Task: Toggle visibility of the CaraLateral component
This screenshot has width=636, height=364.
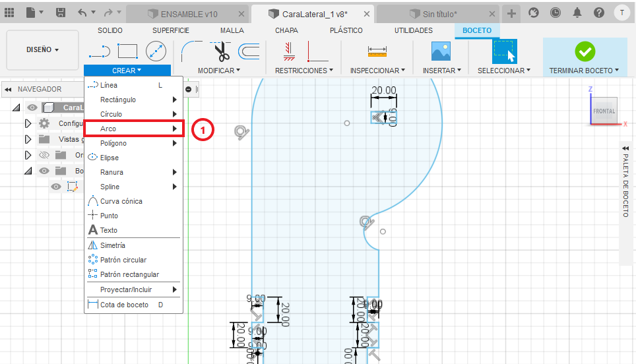Action: 32,107
